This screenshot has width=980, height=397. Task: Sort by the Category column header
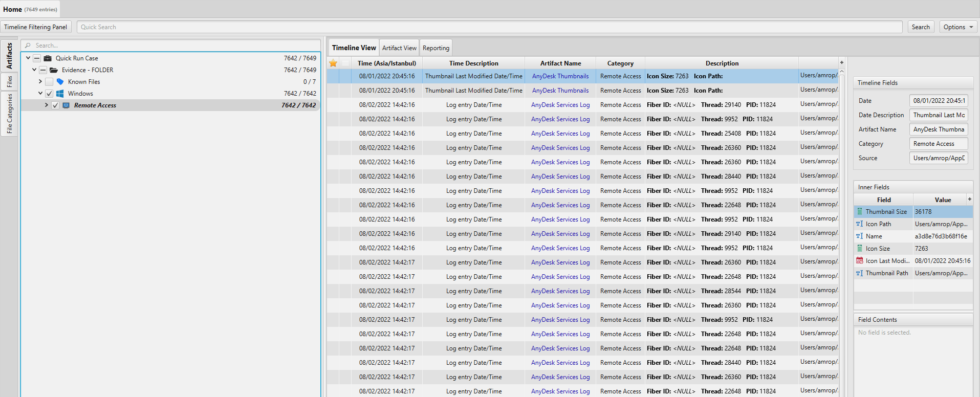pyautogui.click(x=620, y=63)
